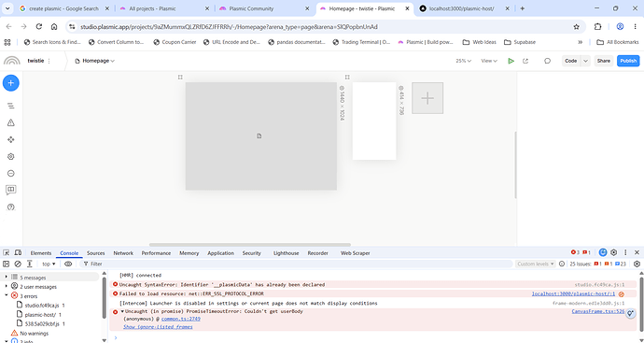Click the expand icon above mobile frame

pos(347,77)
